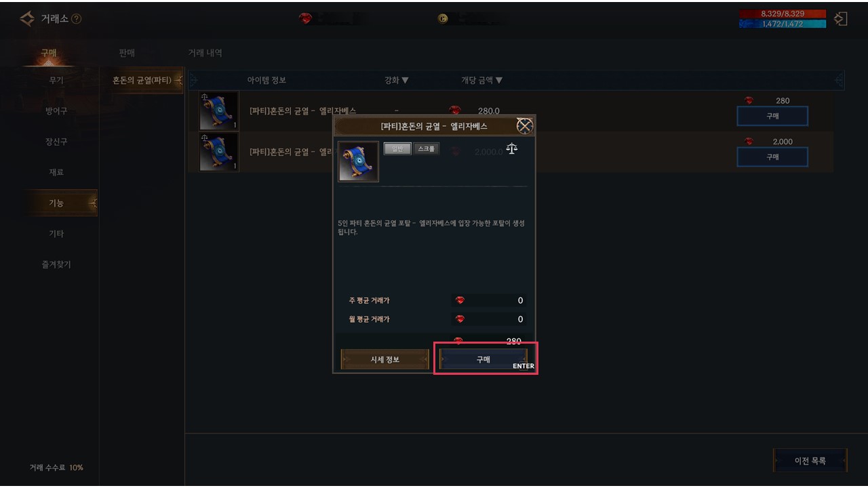Open 시세 정보 in the popup
Image resolution: width=868 pixels, height=488 pixels.
(385, 359)
